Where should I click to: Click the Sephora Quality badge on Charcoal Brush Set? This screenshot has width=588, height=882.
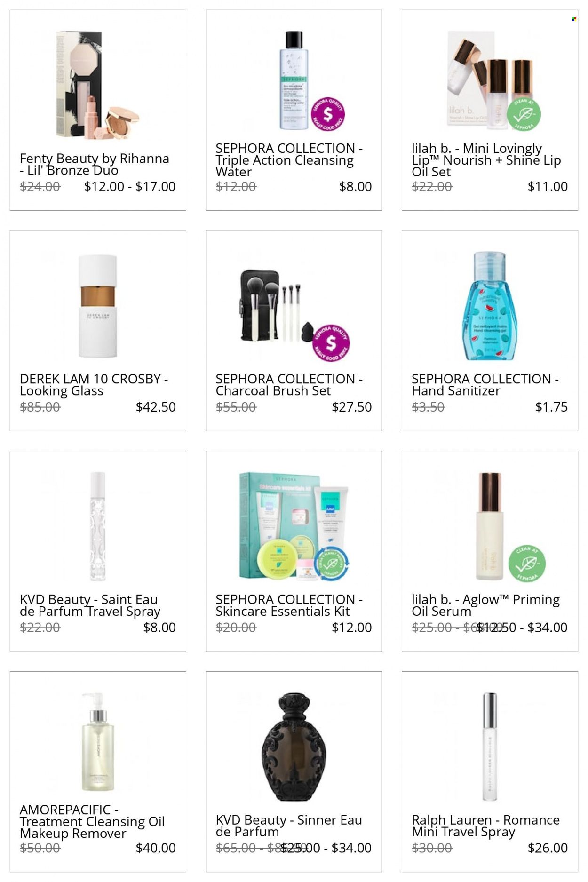click(x=332, y=342)
